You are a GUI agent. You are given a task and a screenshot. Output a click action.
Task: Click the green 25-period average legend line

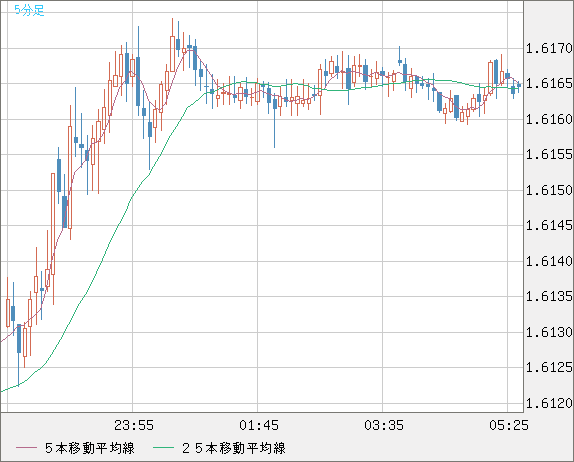point(163,448)
